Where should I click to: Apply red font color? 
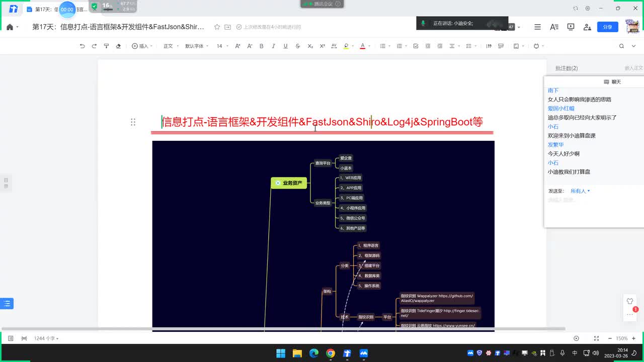tap(362, 46)
